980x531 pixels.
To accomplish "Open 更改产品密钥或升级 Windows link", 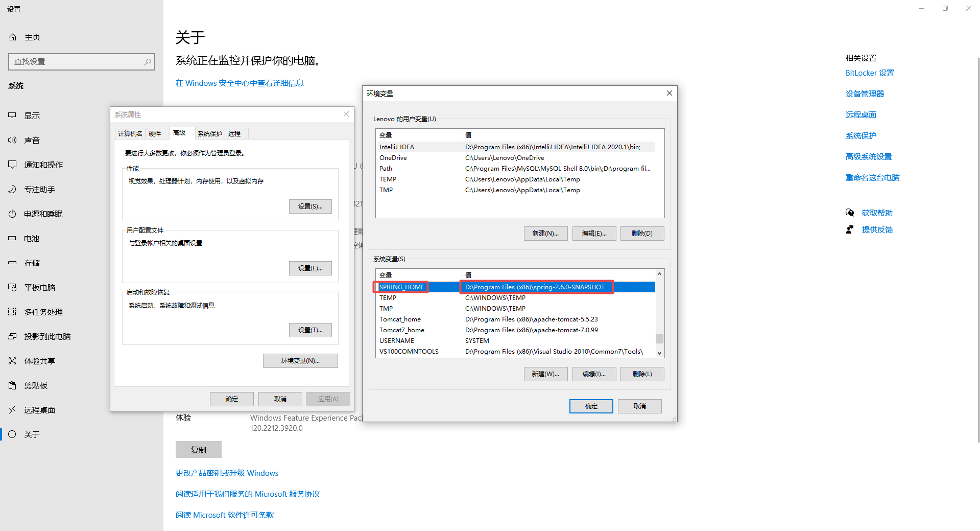I will point(227,473).
